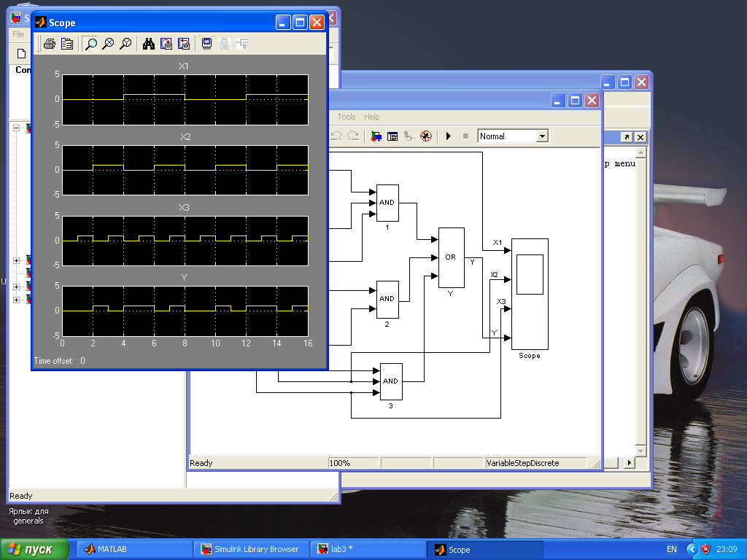747x560 pixels.
Task: Click the undock arrow icon in MATLAB panel
Action: (x=627, y=137)
